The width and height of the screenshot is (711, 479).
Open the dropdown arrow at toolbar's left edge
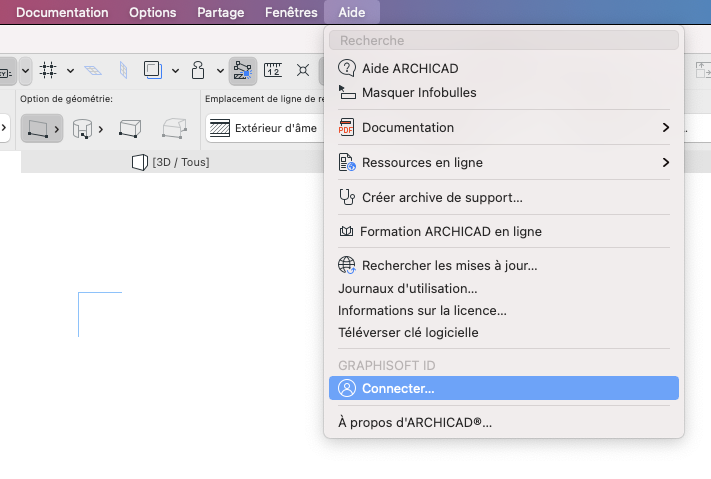point(25,71)
